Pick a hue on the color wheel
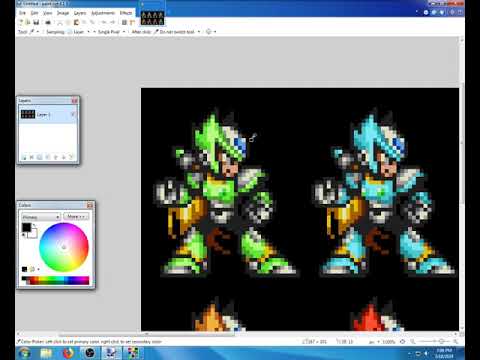This screenshot has height=360, width=480. click(x=64, y=247)
